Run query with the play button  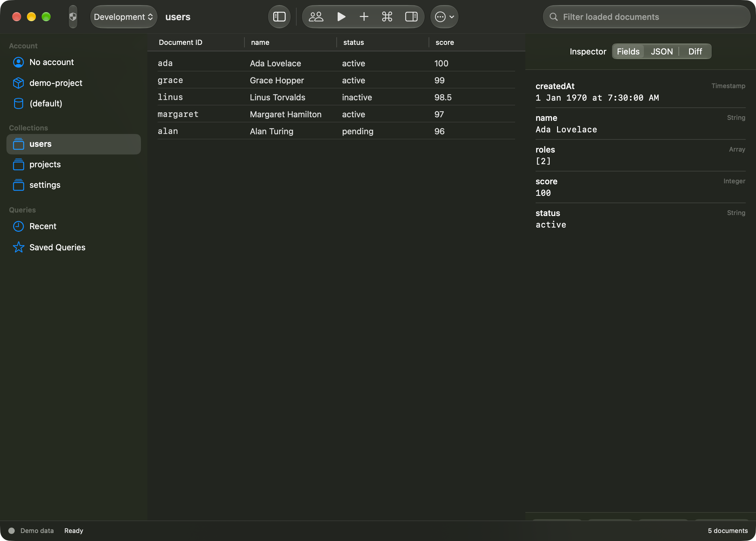(341, 17)
